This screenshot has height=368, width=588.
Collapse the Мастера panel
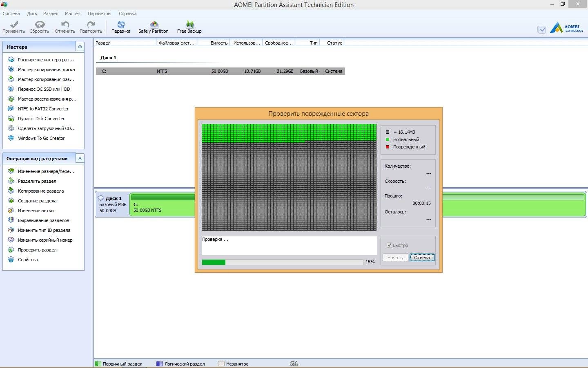tap(80, 47)
